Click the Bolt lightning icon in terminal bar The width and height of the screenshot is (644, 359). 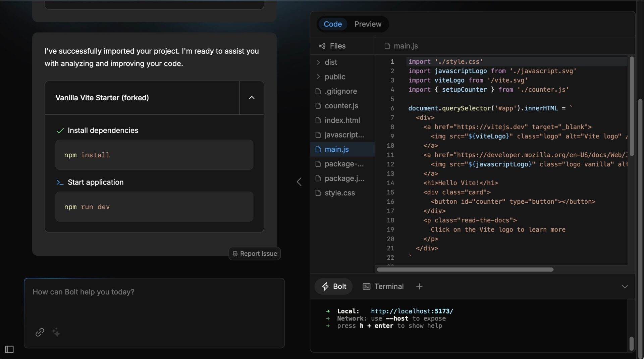(326, 287)
